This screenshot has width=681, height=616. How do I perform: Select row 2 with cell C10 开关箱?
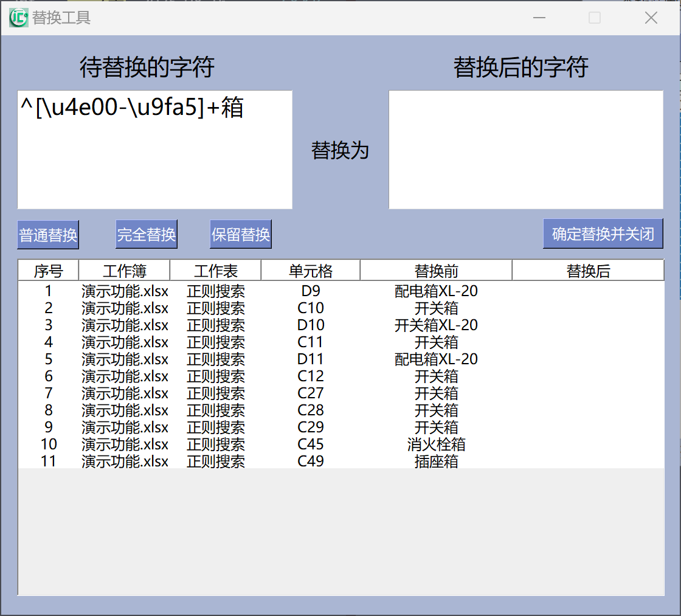pos(340,308)
